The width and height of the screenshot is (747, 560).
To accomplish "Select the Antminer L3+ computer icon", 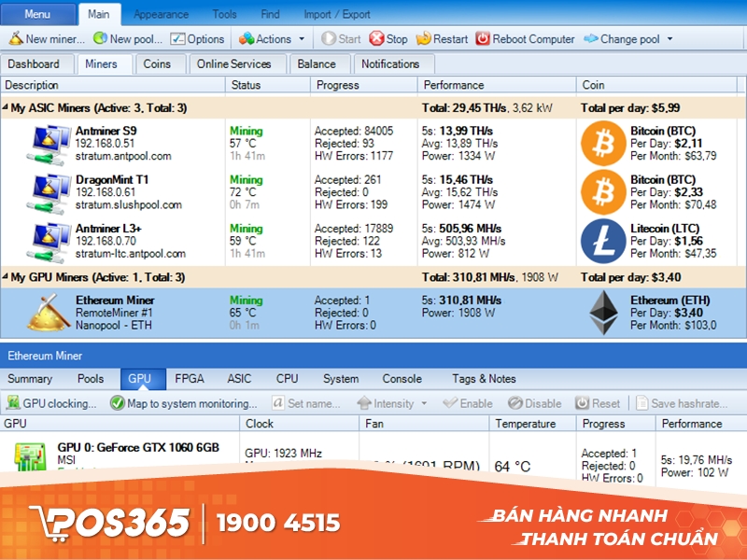I will (x=49, y=243).
